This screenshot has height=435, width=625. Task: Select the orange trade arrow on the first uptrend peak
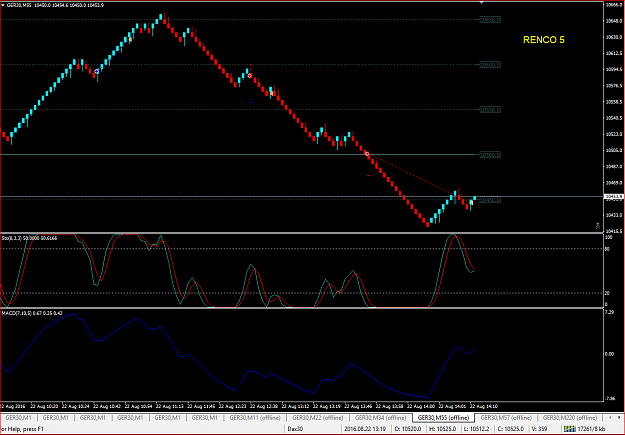[x=130, y=39]
